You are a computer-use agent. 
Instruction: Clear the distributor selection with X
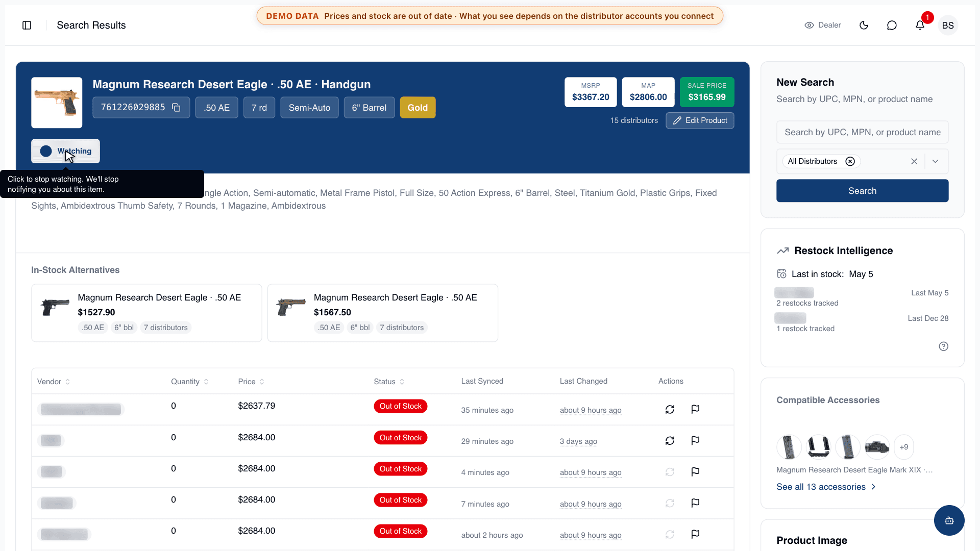(914, 161)
